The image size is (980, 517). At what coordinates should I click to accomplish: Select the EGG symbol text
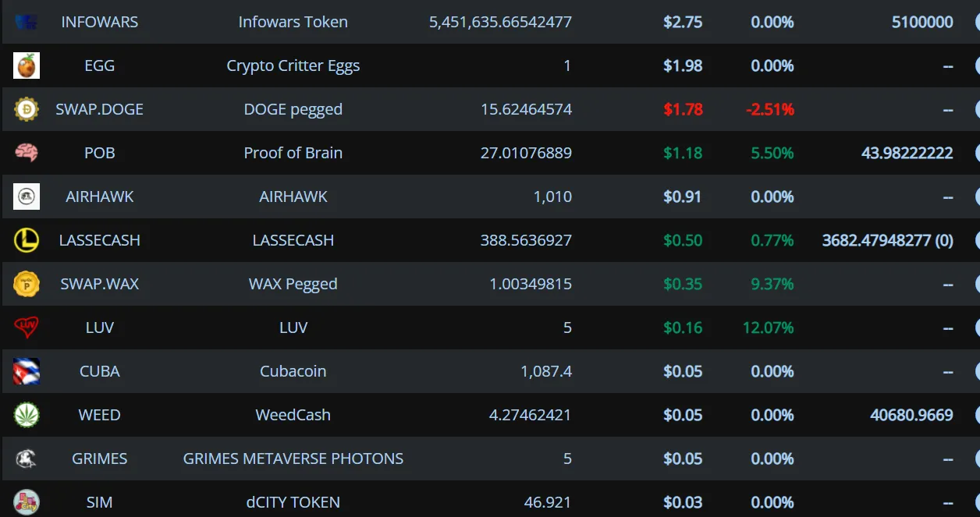tap(100, 66)
